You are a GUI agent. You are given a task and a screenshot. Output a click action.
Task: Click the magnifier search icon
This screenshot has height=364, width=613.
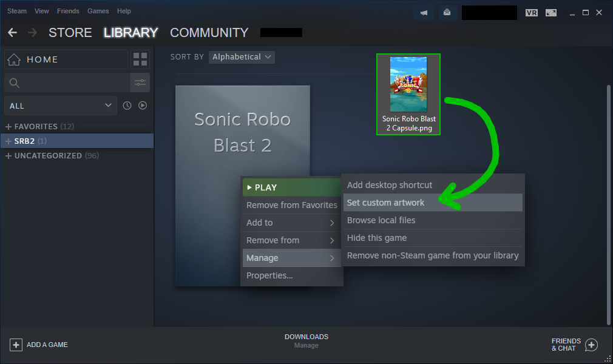(x=14, y=83)
